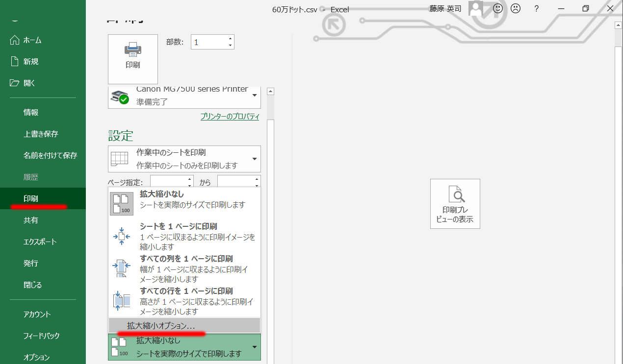
Task: Open 'プリンターのプロパティ' link
Action: (x=230, y=117)
